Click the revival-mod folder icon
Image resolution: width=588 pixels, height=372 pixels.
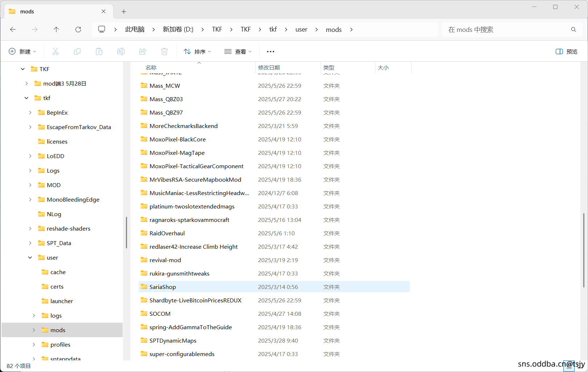pos(144,260)
